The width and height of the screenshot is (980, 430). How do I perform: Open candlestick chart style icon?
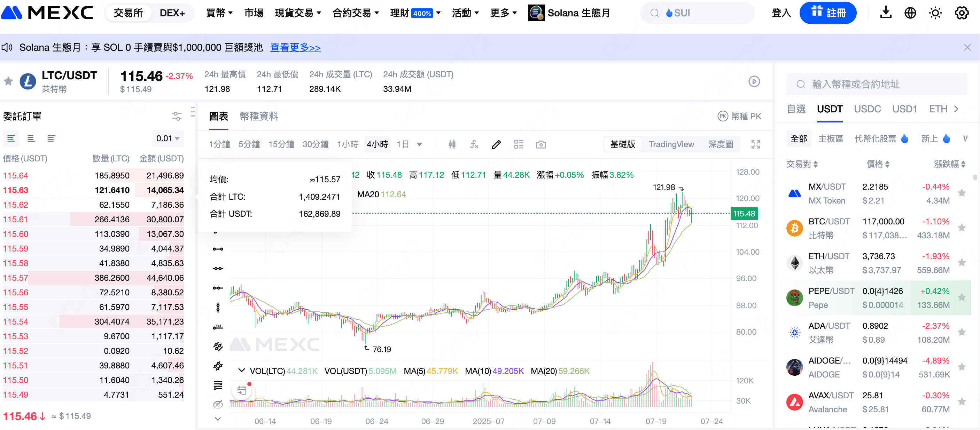(452, 144)
